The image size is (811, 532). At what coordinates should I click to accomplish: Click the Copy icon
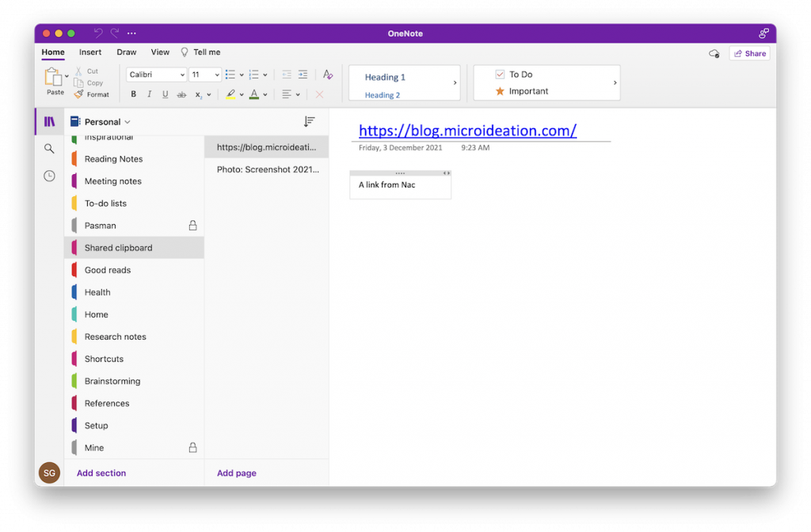coord(78,82)
